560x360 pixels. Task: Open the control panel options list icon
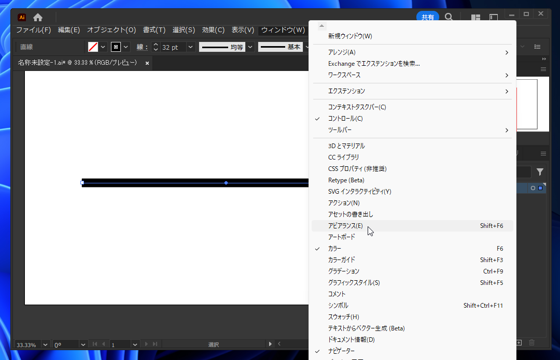click(537, 47)
